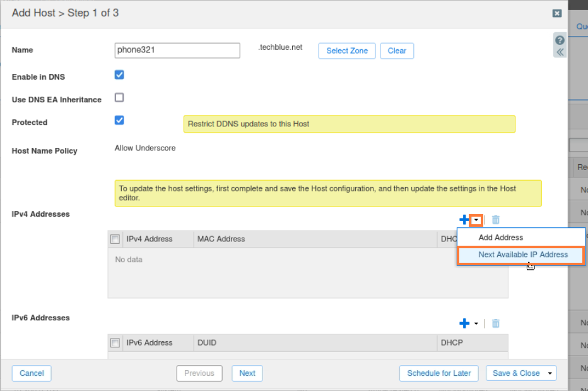Click the IPv4 Addresses trash delete icon
The image size is (588, 391).
pyautogui.click(x=496, y=220)
